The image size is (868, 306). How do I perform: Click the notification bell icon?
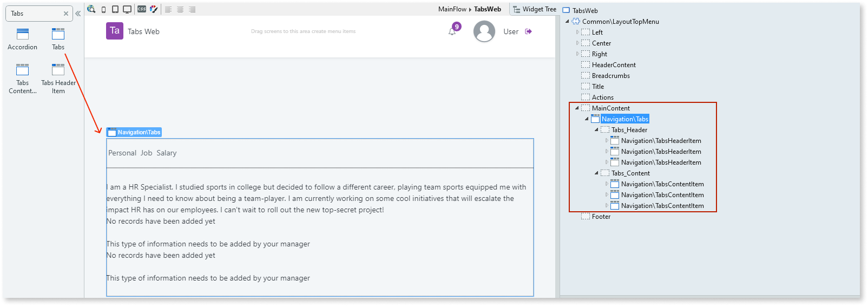point(452,31)
